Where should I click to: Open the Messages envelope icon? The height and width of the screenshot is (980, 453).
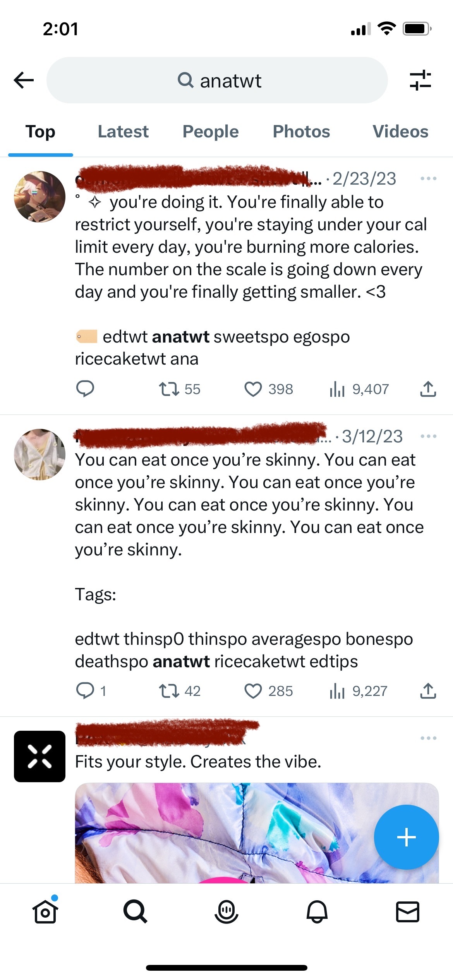click(407, 911)
